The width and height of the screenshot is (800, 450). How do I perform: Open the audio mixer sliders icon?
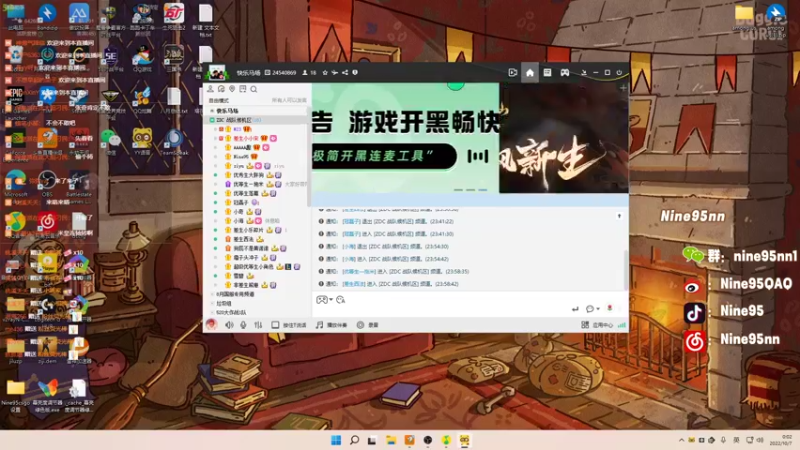258,325
